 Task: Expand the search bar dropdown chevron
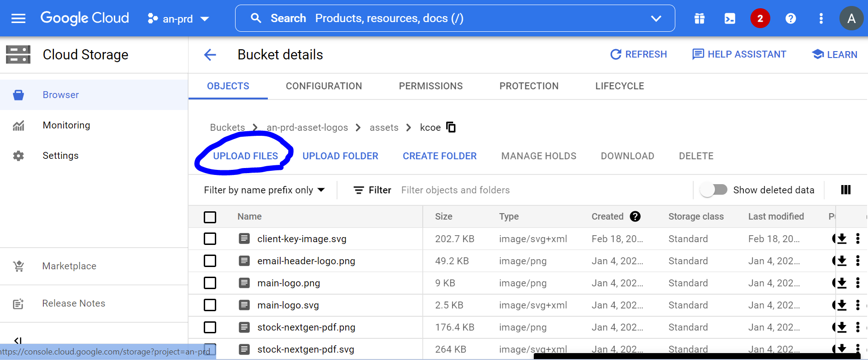coord(656,18)
